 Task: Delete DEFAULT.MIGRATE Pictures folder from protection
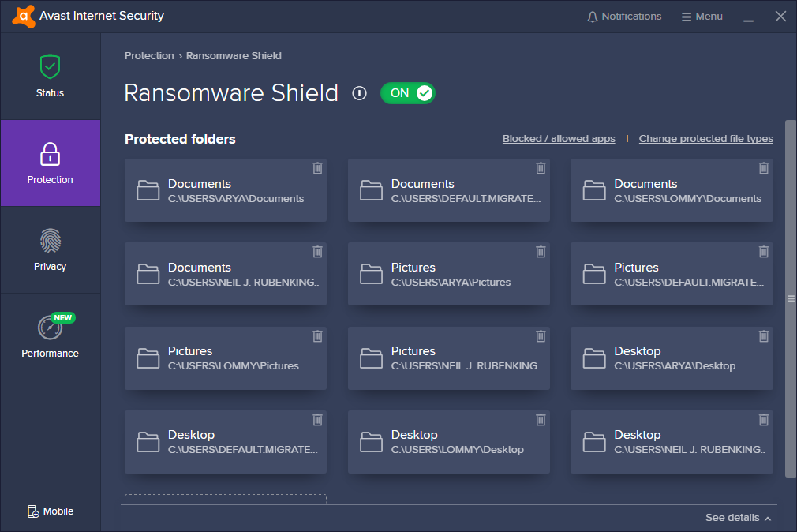tap(763, 251)
